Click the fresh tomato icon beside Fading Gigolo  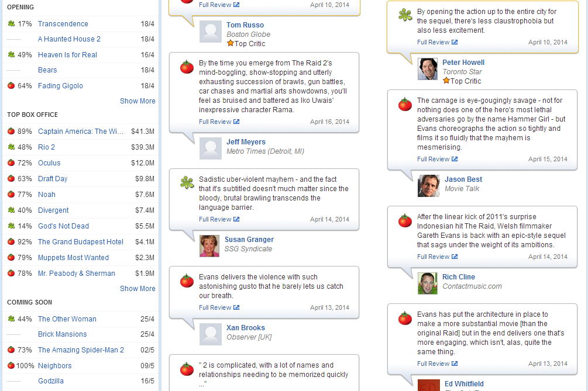[11, 86]
